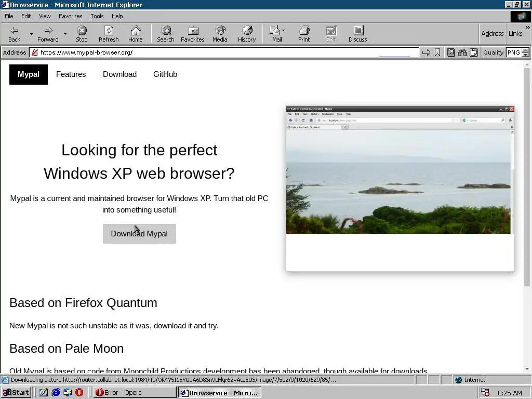Expand the Mail button dropdown
This screenshot has width=532, height=399.
(x=283, y=31)
